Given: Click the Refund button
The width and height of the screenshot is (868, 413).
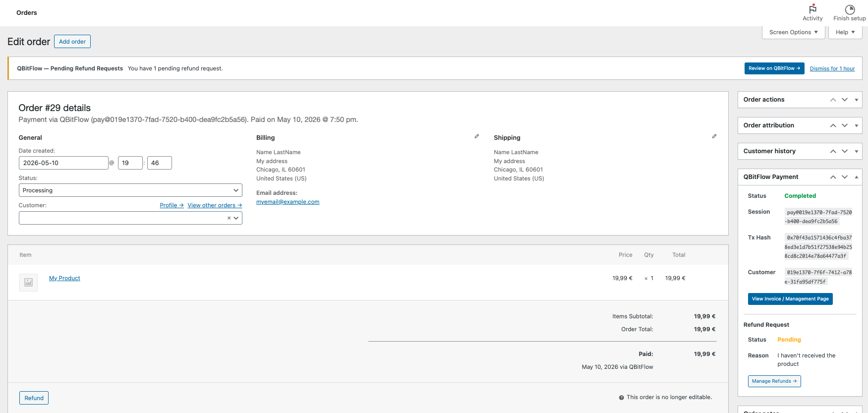Looking at the screenshot, I should tap(34, 398).
